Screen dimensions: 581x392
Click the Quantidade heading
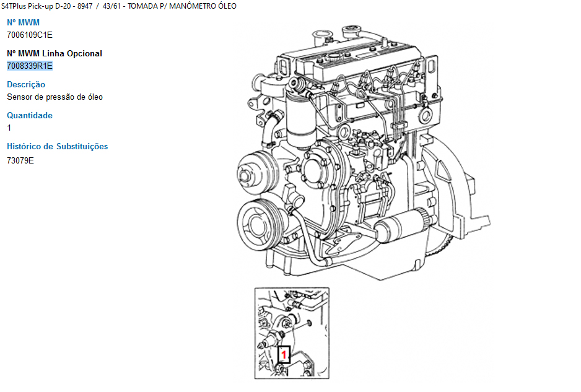pos(30,115)
